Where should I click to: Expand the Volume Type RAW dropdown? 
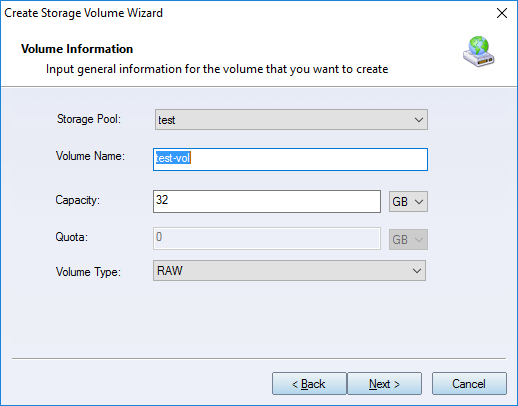289,271
